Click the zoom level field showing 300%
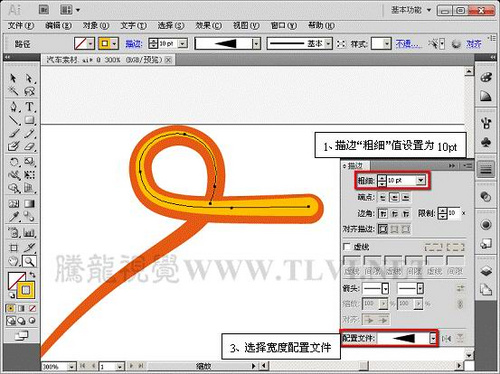Screen dimensions: 500x374 click(x=55, y=366)
